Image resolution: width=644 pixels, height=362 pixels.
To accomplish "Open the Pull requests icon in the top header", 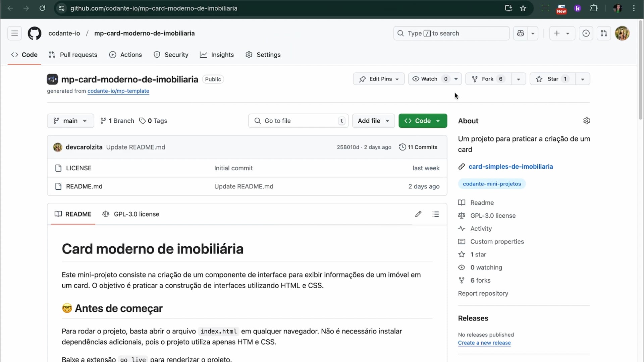I will 604,33.
